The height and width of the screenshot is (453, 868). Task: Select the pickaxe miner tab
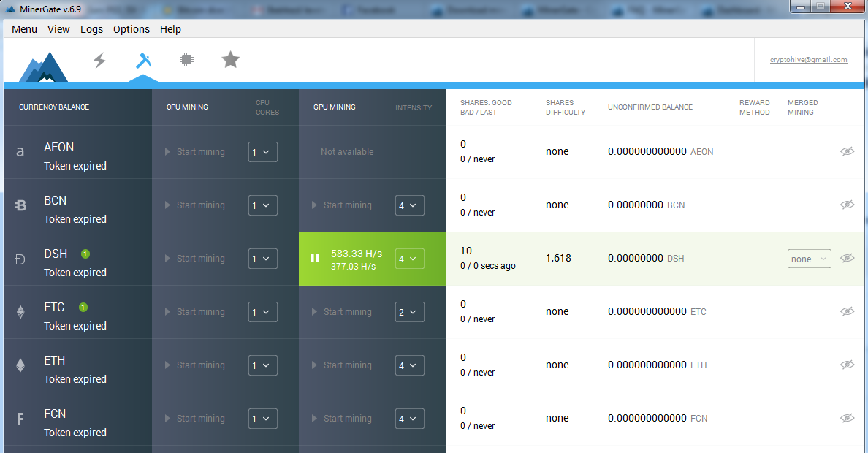point(143,60)
